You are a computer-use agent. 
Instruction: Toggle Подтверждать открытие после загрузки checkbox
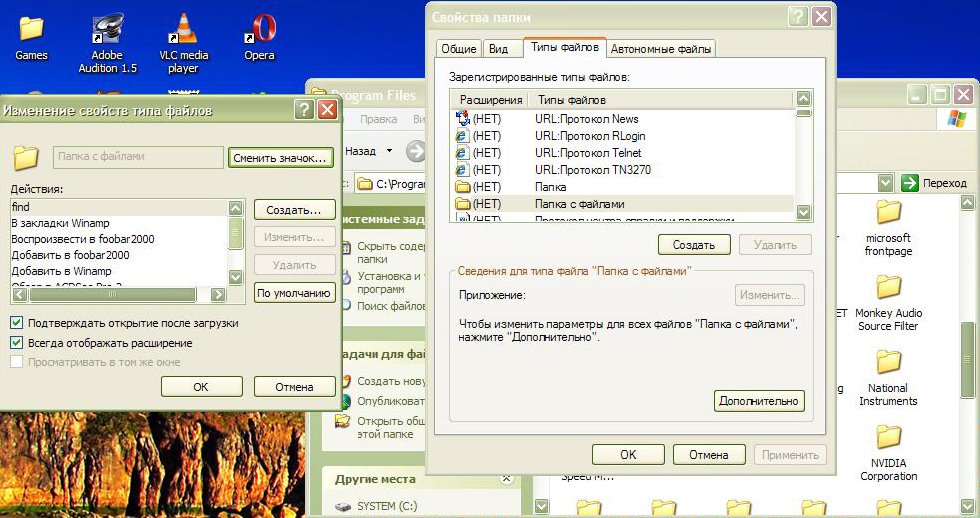tap(17, 323)
